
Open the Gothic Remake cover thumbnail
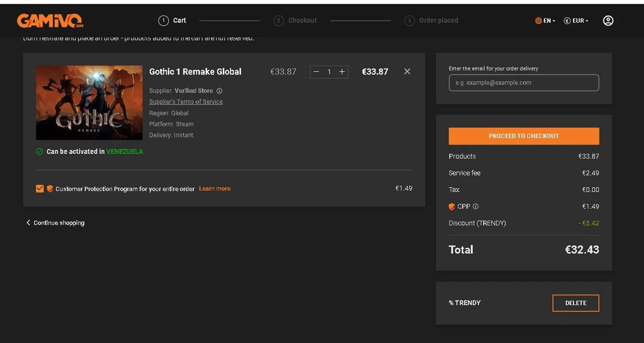pyautogui.click(x=89, y=103)
